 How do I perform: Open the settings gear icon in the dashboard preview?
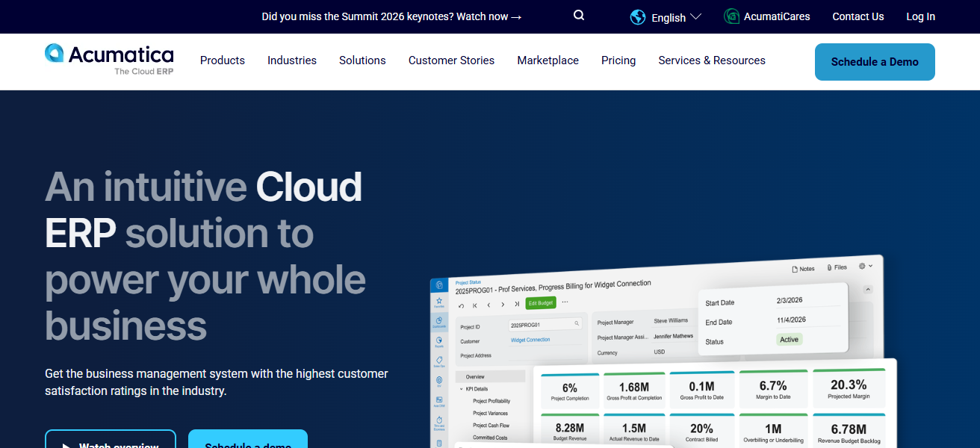click(861, 266)
